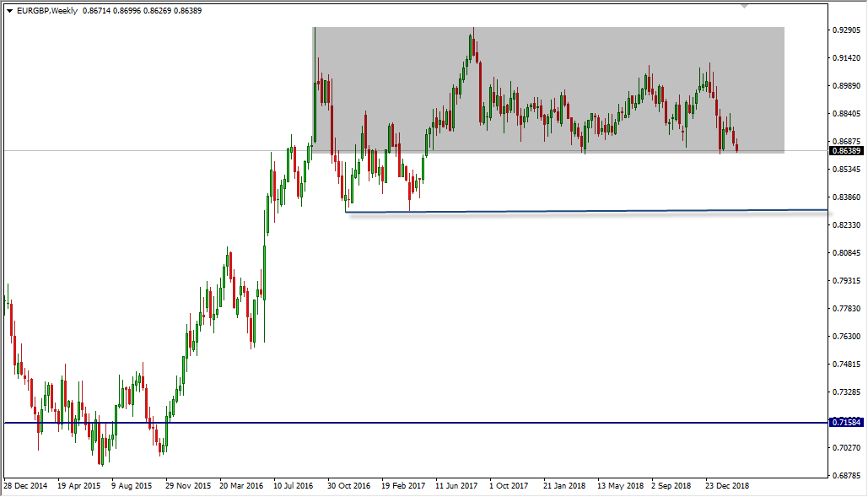Click the 0.76300 price scale label
The height and width of the screenshot is (497, 868).
coord(846,336)
